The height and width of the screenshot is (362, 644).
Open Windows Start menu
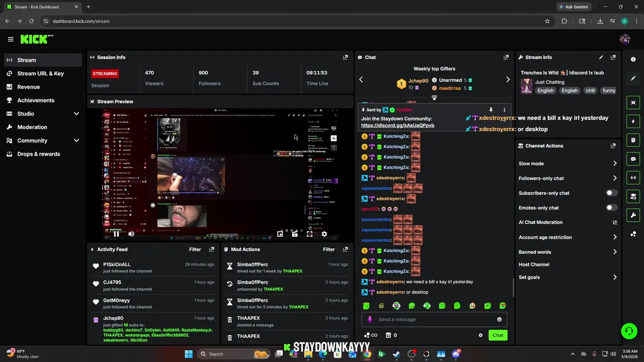tap(188, 354)
